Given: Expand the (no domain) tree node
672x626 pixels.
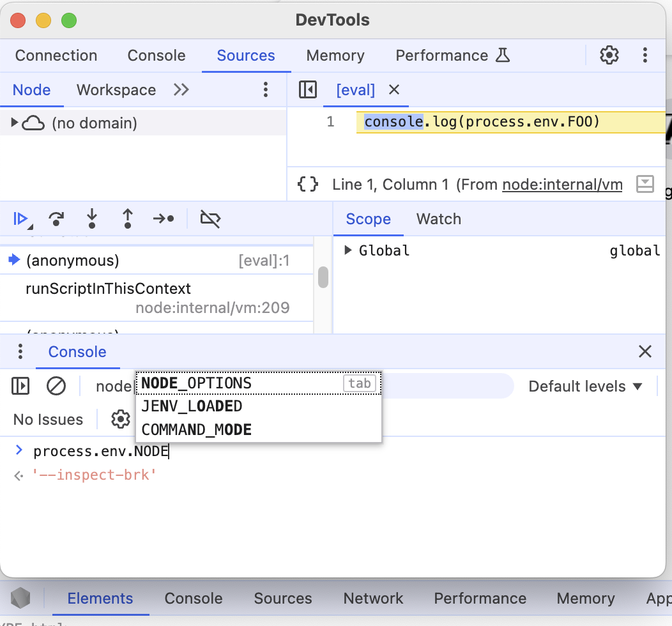Looking at the screenshot, I should click(x=14, y=123).
